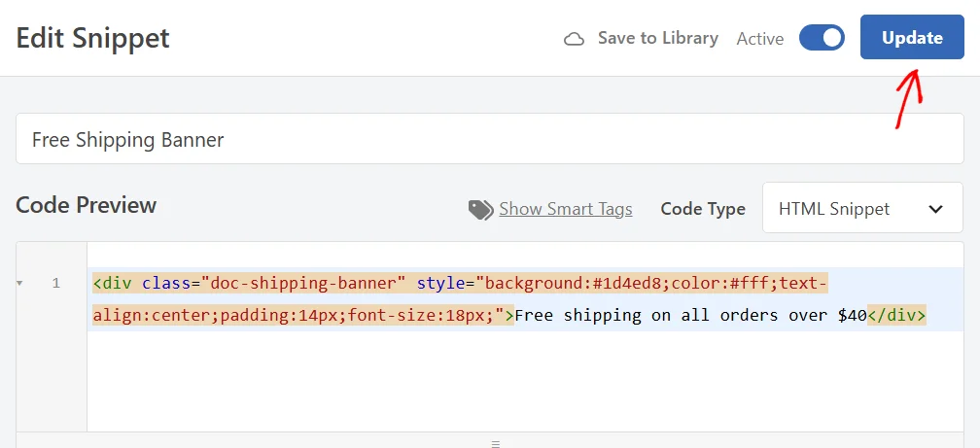Click the 'Edit Snippet' page heading
Image resolution: width=980 pixels, height=448 pixels.
point(92,38)
